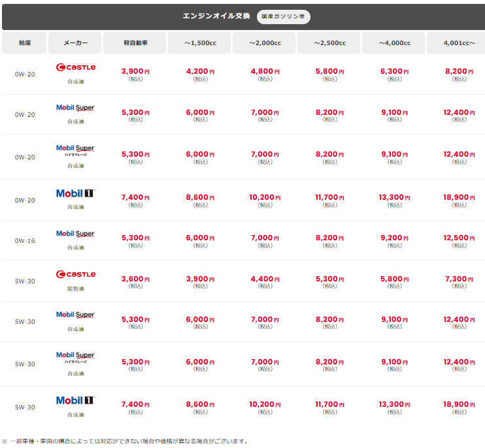
Task: Click the Mobil Super logo in the 0W-16 row
Action: click(75, 234)
